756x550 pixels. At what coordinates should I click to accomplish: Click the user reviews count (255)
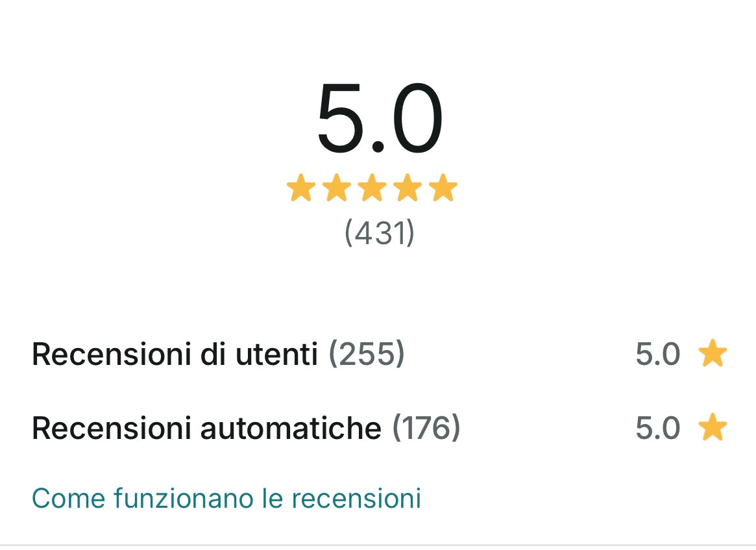(367, 355)
